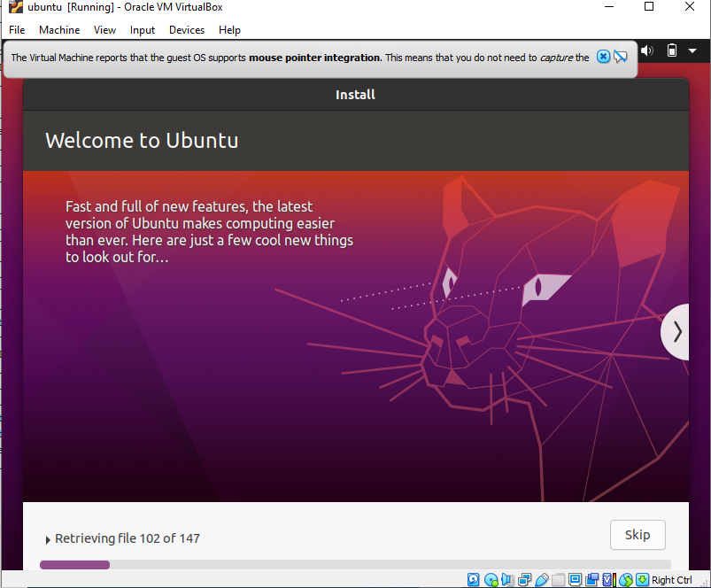711x588 pixels.
Task: Click the USB devices status icon
Action: coord(542,580)
